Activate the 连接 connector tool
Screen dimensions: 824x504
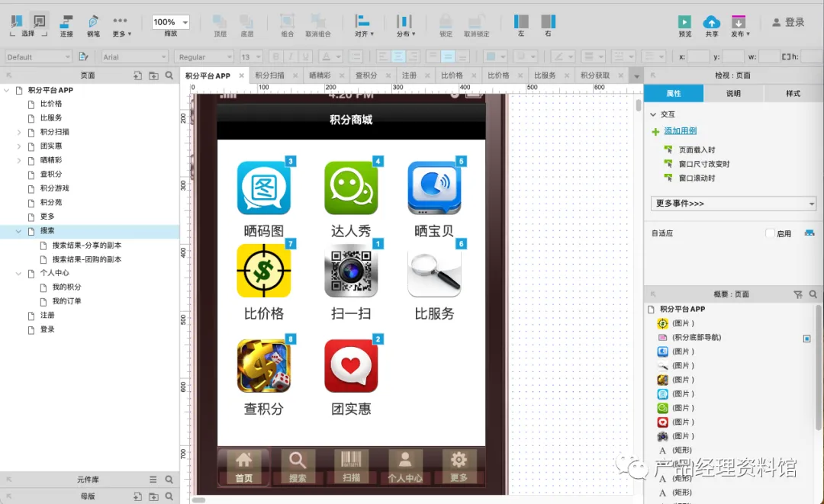point(66,25)
